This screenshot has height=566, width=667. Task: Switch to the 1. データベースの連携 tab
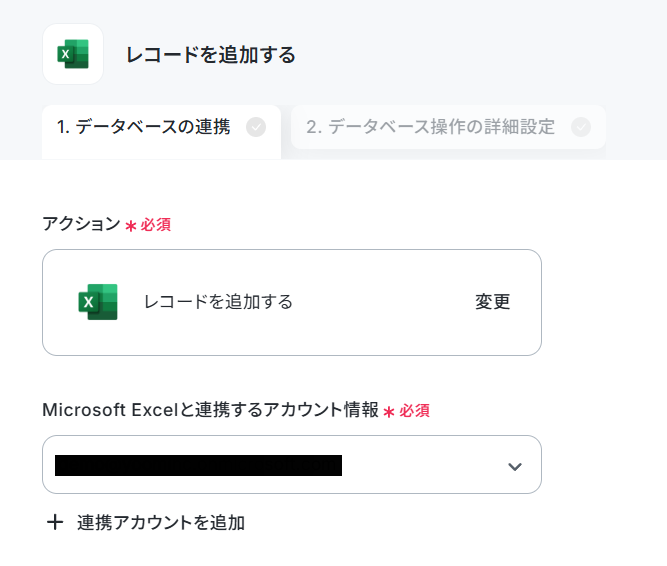tap(161, 132)
